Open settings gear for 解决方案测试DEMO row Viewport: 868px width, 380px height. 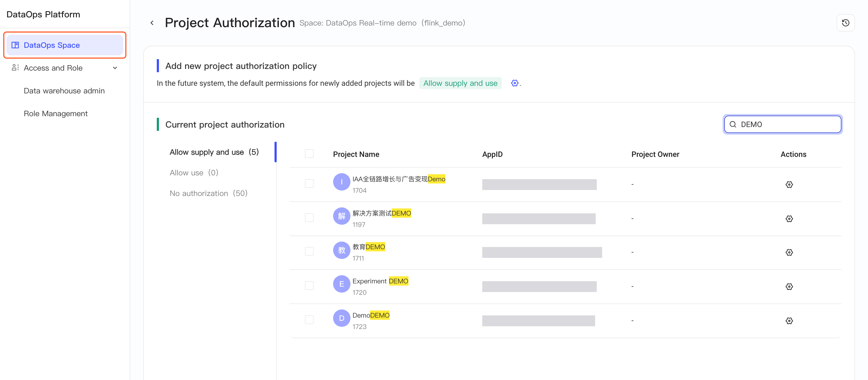click(789, 218)
